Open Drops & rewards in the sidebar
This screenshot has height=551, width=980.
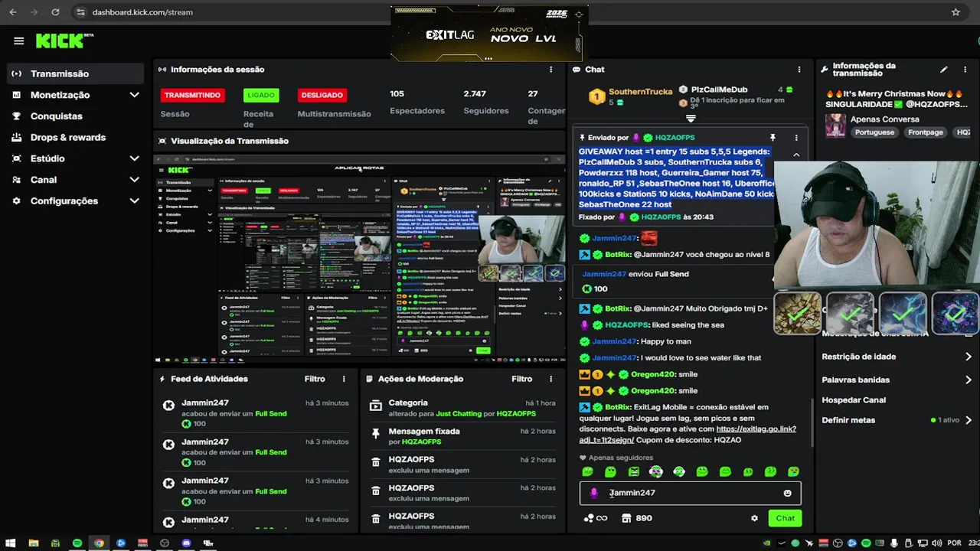tap(75, 138)
